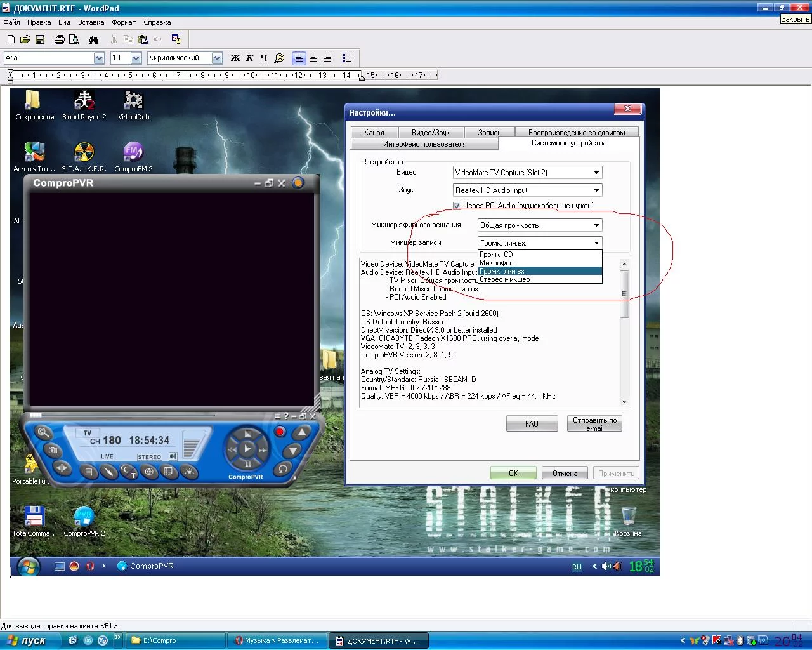Toggle bold formatting with the Ж button
Image resolution: width=812 pixels, height=650 pixels.
click(x=235, y=58)
